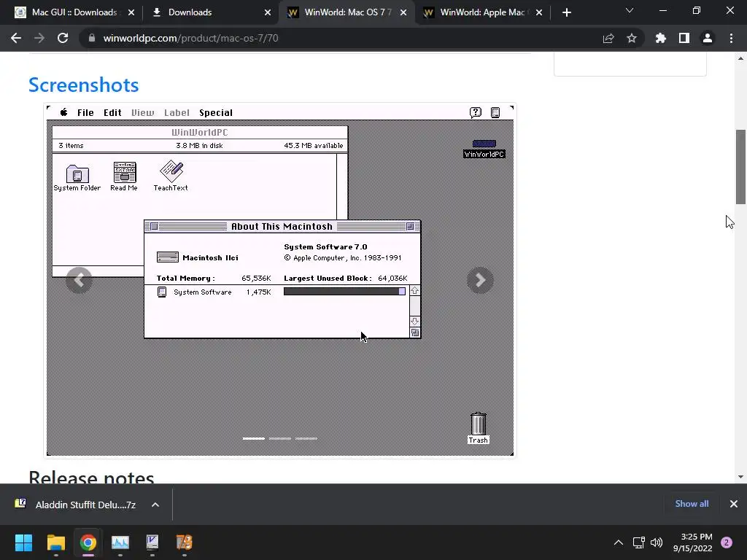Open the orange taskbar app icon
747x560 pixels.
point(185,542)
